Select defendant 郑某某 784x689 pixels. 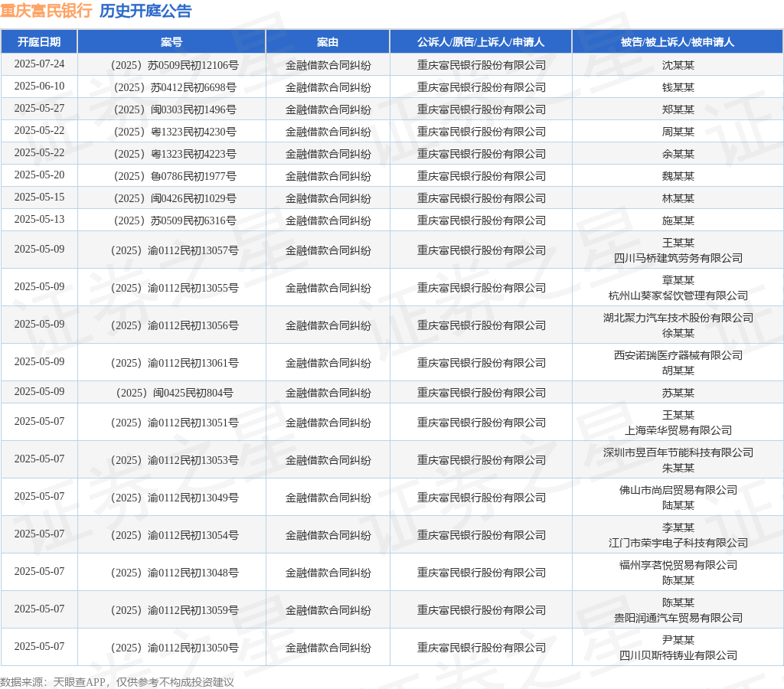coord(678,109)
